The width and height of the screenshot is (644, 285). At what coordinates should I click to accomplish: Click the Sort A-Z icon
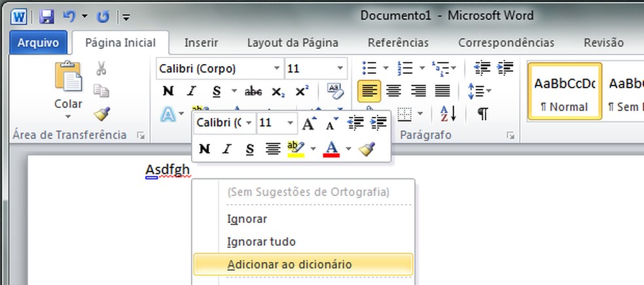click(x=448, y=114)
